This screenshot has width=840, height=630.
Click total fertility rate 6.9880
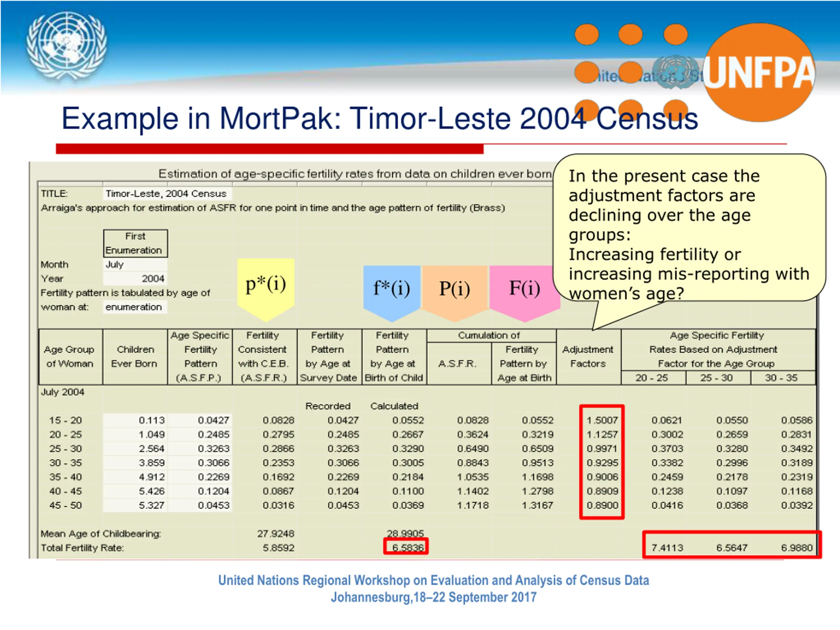click(797, 548)
